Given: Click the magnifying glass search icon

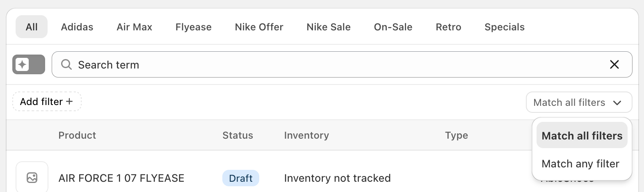Looking at the screenshot, I should point(66,64).
